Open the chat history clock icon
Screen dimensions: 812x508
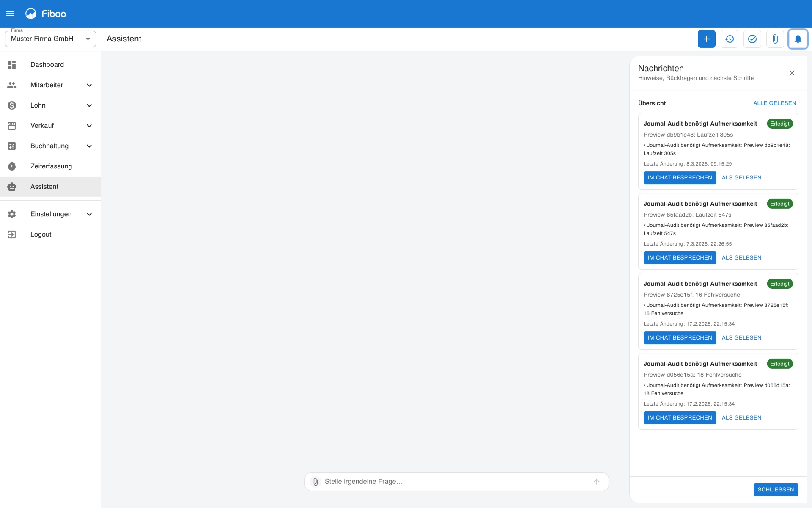tap(729, 39)
